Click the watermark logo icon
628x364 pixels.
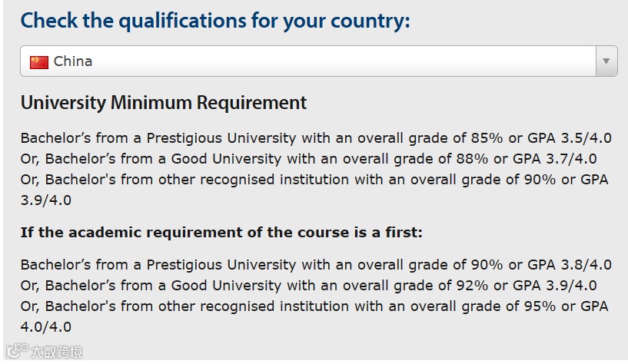[x=17, y=351]
